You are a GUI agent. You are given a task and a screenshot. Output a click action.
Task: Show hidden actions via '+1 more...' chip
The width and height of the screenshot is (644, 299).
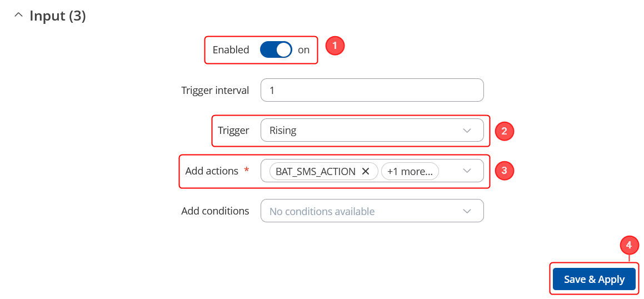click(x=410, y=171)
